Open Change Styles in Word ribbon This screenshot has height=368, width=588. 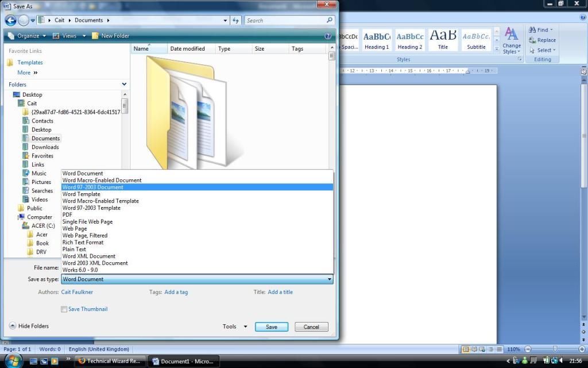coord(512,41)
